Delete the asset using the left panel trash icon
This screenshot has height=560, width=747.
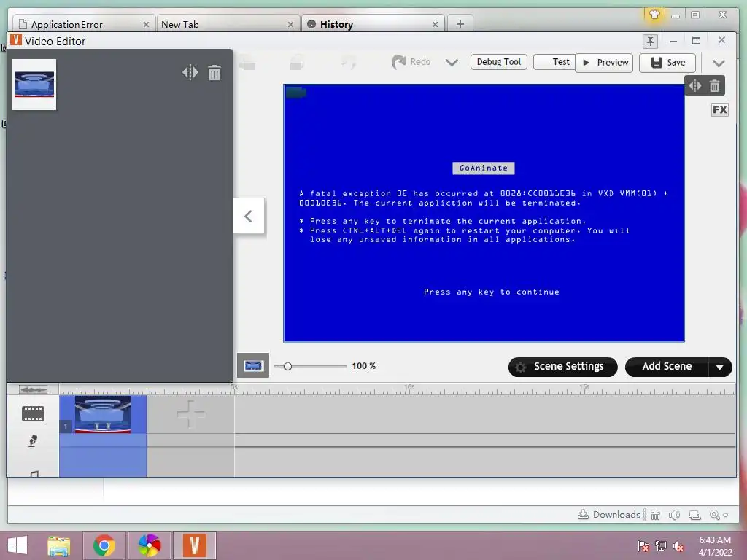pos(214,72)
